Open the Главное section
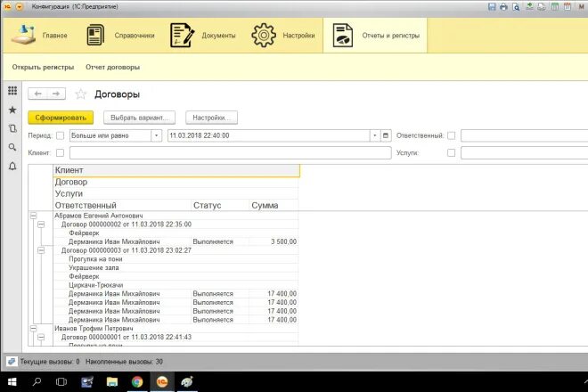The width and height of the screenshot is (588, 392). [x=40, y=36]
